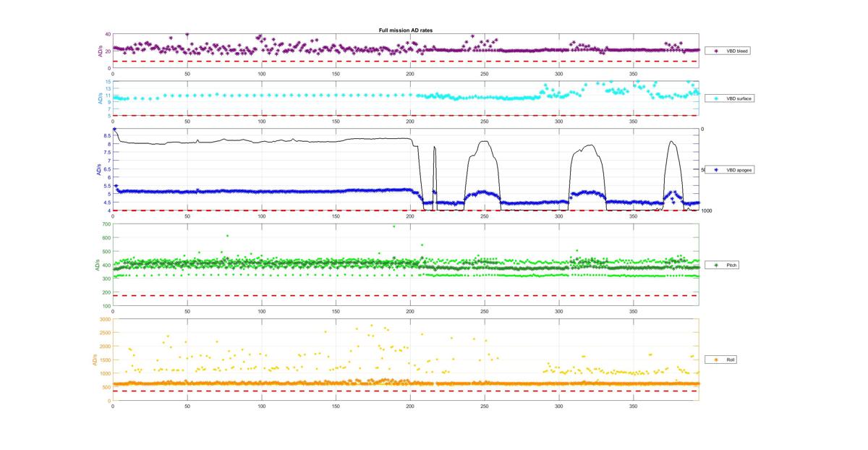Screen dimensions: 868x450
Task: Click the 40 tick on VBD bleed axis
Action: [x=108, y=35]
